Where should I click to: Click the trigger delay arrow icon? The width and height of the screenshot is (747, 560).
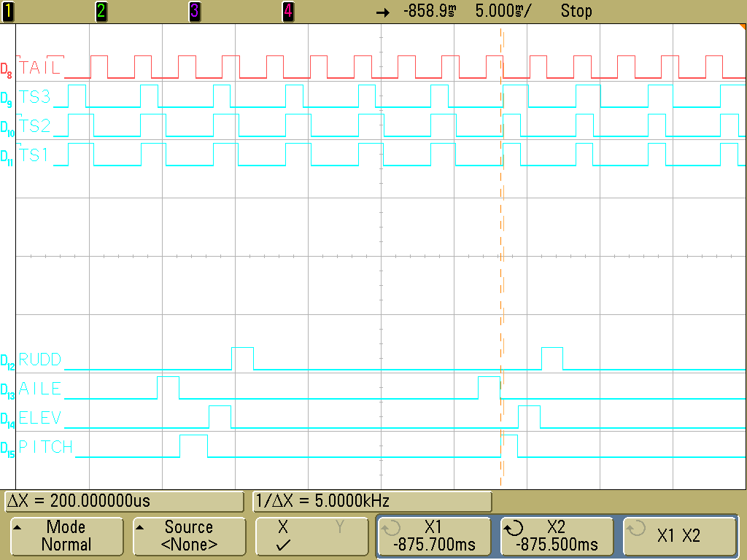click(x=383, y=12)
